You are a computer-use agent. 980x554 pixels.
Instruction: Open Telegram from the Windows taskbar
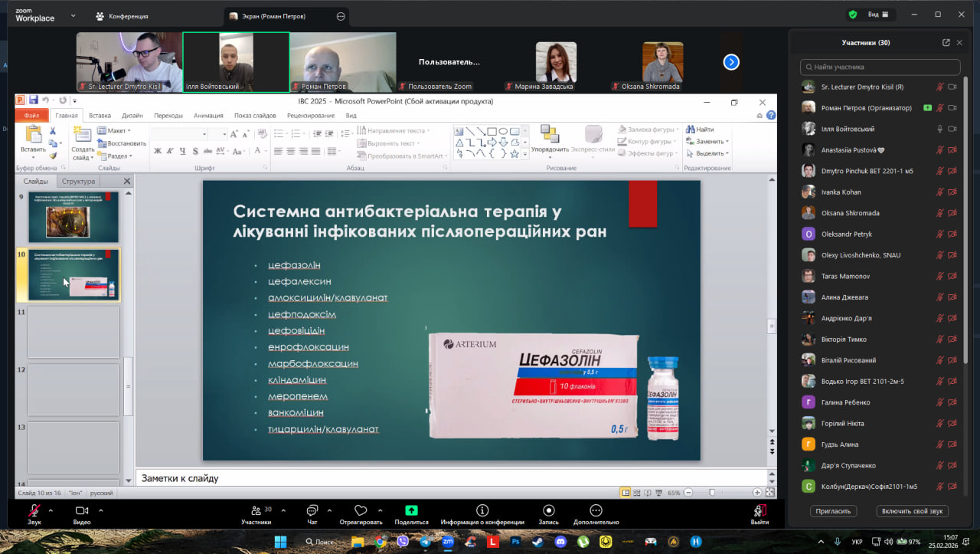coord(425,542)
